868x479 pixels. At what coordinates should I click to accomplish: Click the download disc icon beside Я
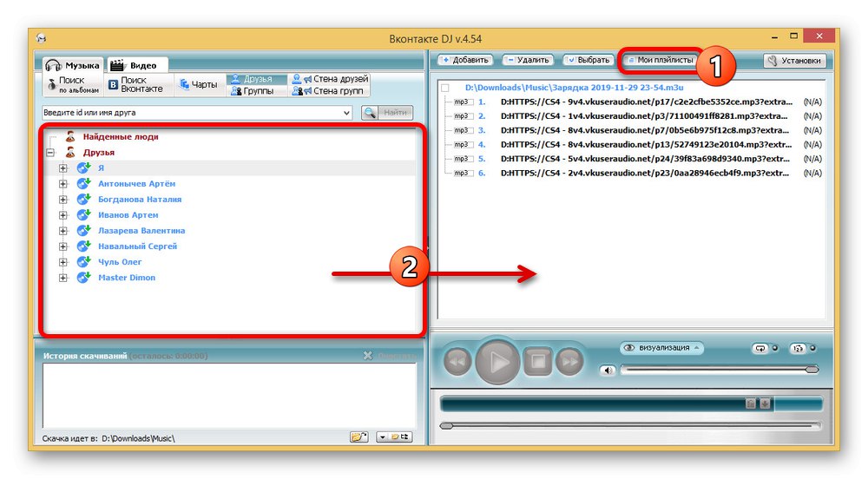tap(83, 167)
